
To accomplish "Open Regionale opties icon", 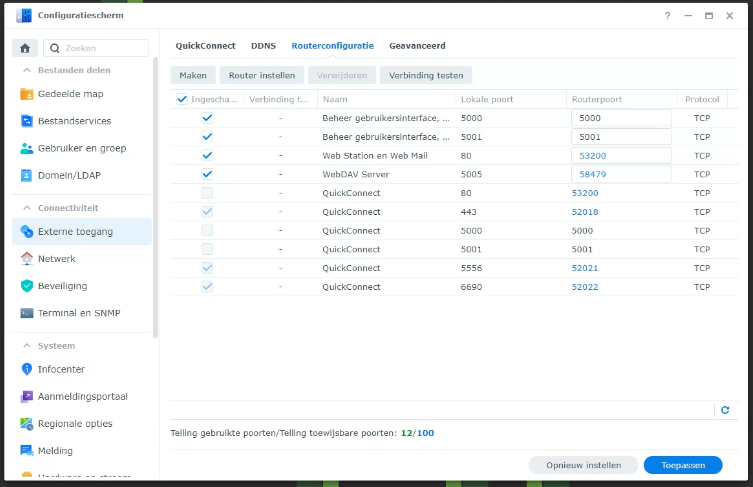I will point(26,424).
